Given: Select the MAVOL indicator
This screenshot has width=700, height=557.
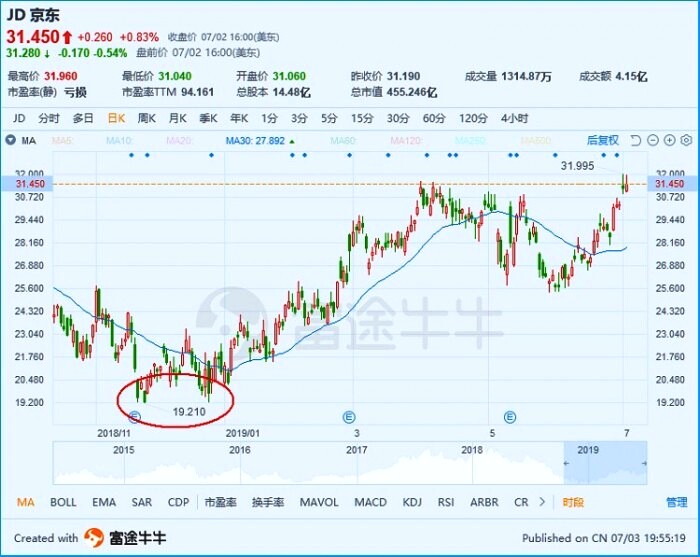Looking at the screenshot, I should (x=319, y=502).
